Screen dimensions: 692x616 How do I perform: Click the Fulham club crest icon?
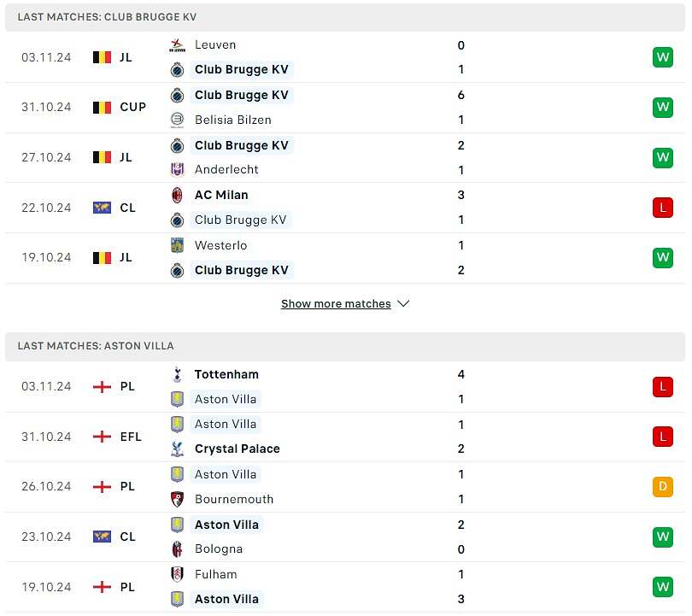(x=177, y=574)
